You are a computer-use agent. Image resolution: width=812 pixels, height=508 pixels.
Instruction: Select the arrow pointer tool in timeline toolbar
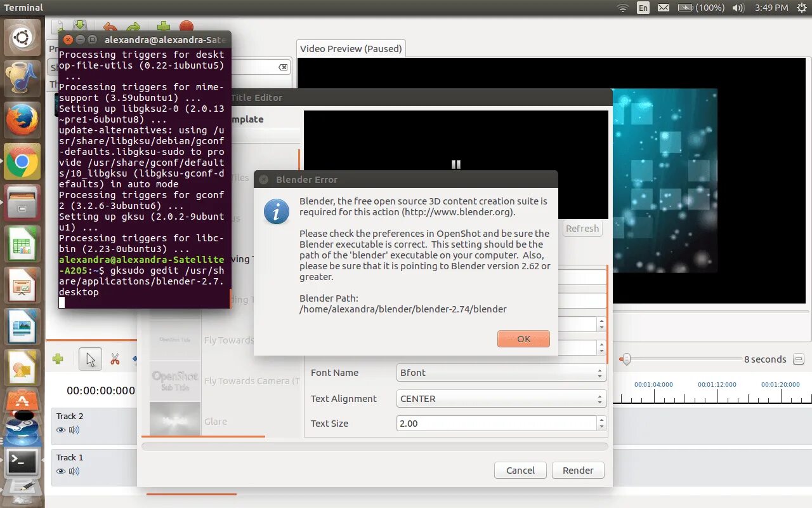click(x=90, y=359)
